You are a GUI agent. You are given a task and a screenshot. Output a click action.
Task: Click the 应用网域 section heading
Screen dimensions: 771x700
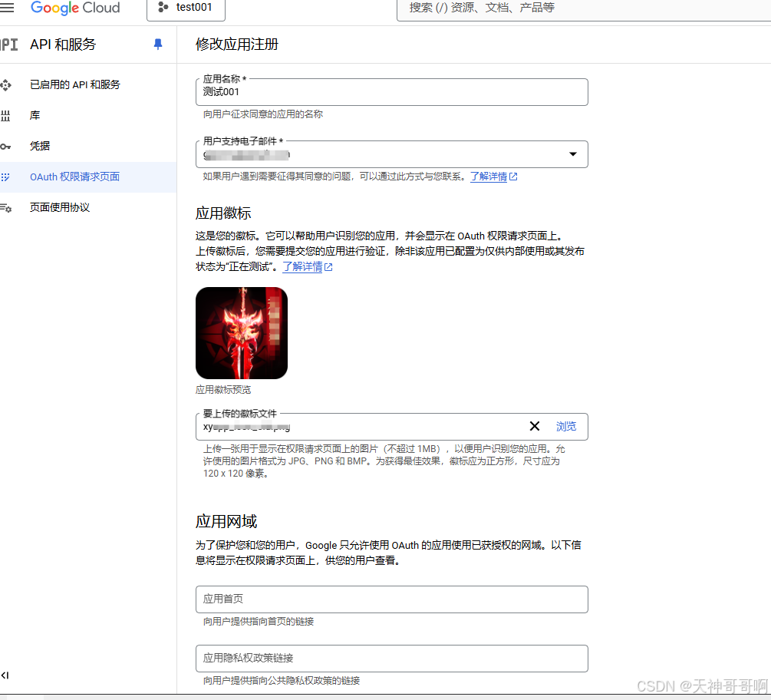click(x=226, y=521)
